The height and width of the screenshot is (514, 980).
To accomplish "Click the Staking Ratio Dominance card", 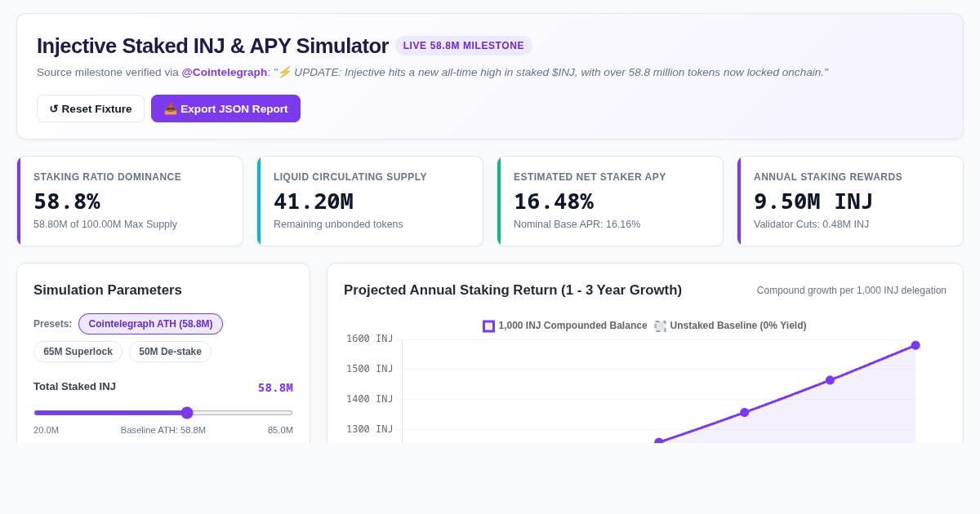I will 130,201.
